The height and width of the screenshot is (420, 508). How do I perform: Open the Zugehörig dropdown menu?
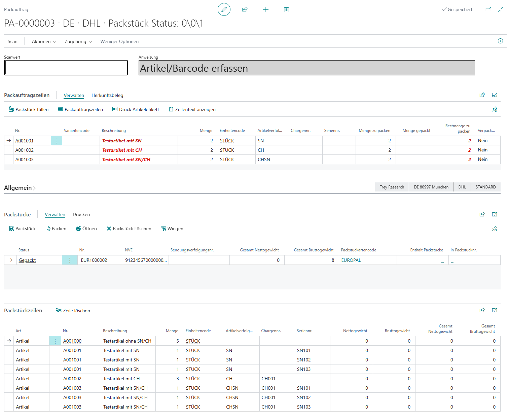pos(78,41)
